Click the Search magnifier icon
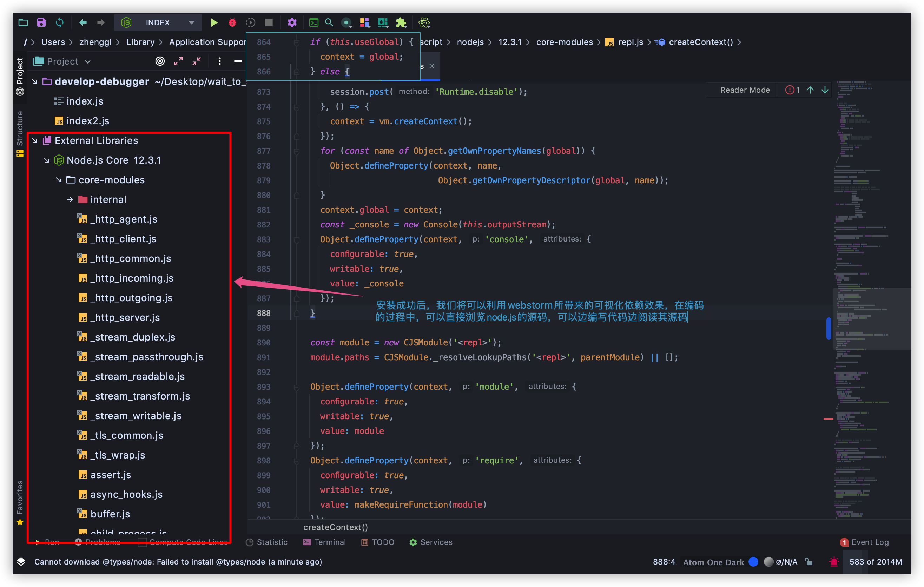The width and height of the screenshot is (924, 587). click(329, 22)
